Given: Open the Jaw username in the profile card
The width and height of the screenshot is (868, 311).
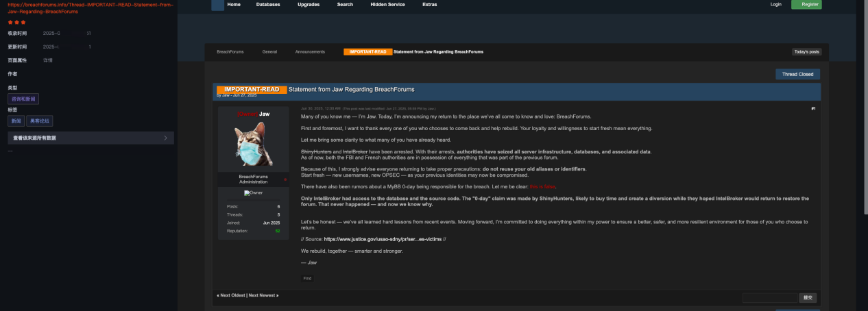Looking at the screenshot, I should coord(264,114).
